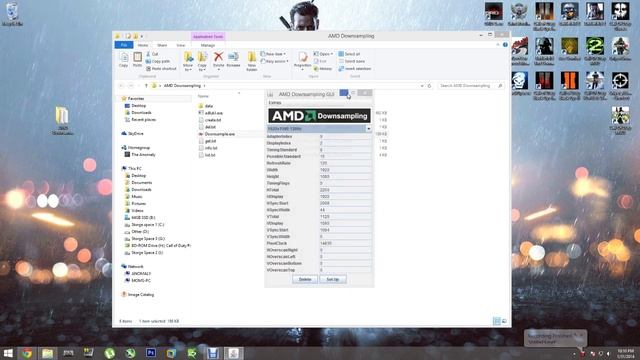Click the Paste icon in the ribbon
This screenshot has height=360, width=640.
tap(138, 60)
